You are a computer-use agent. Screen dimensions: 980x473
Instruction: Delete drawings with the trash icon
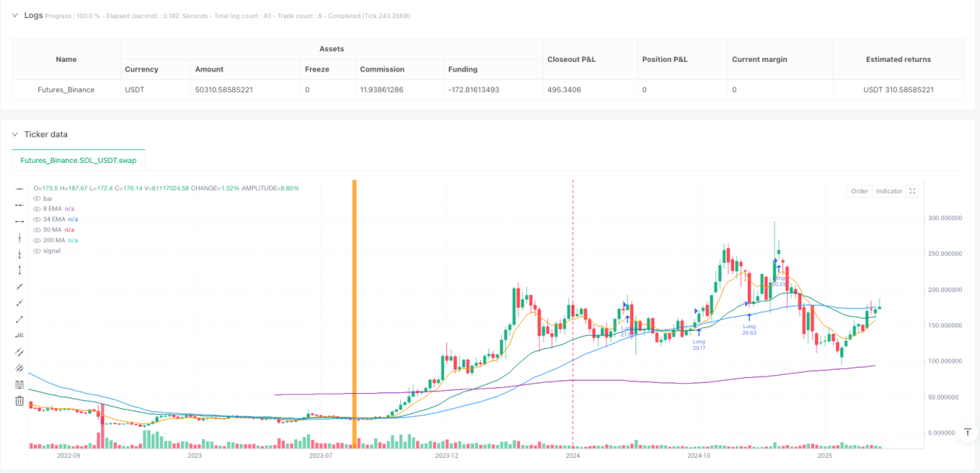(20, 401)
